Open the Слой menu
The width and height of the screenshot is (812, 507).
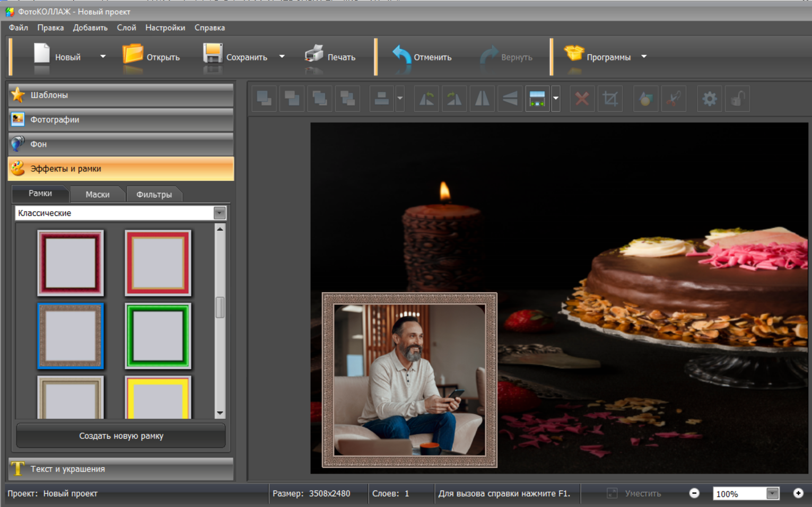126,28
